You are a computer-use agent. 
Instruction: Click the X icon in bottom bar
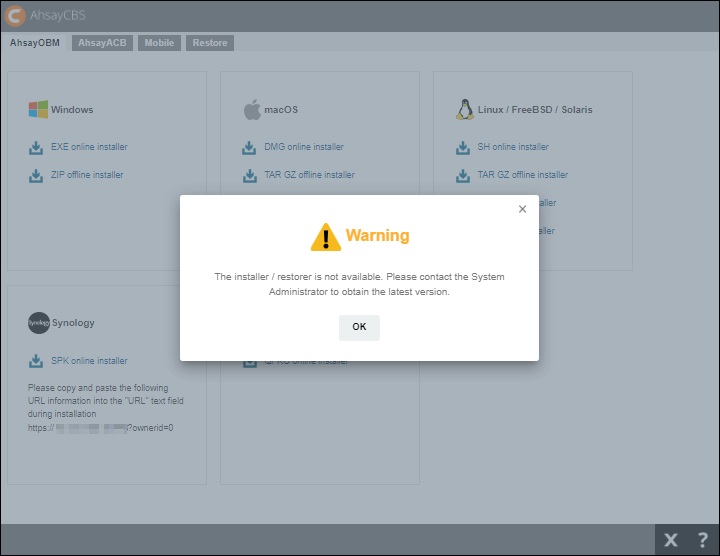[x=671, y=540]
